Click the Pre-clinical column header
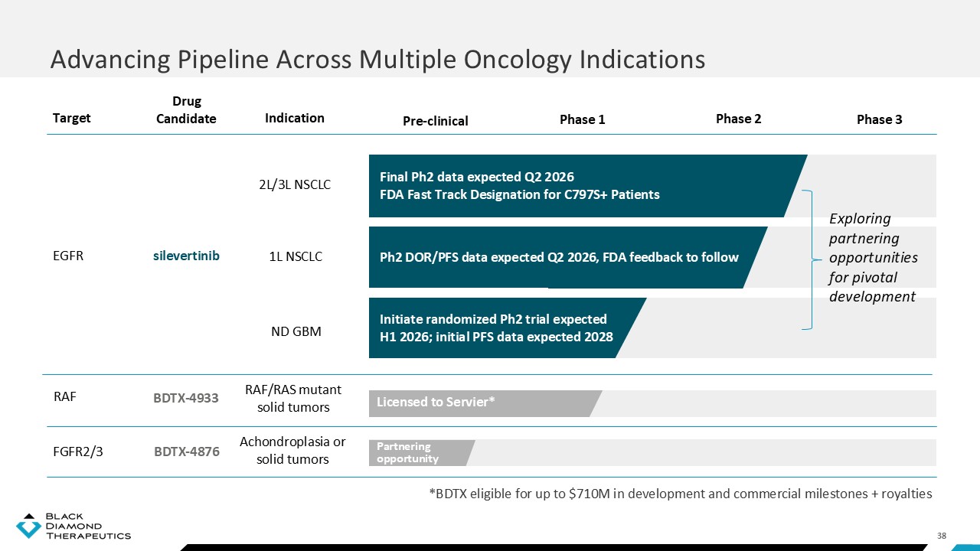 click(435, 121)
